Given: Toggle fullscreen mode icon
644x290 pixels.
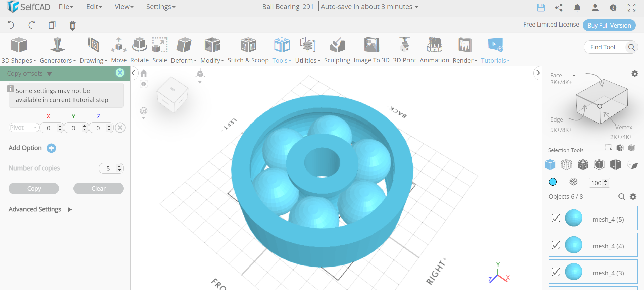Looking at the screenshot, I should [x=631, y=7].
